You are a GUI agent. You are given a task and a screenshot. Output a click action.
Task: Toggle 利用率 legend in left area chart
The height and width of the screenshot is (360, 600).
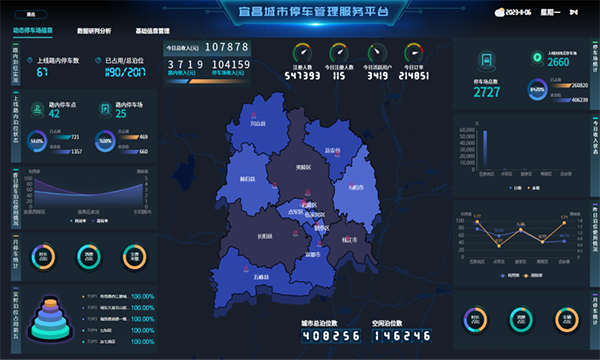point(78,221)
